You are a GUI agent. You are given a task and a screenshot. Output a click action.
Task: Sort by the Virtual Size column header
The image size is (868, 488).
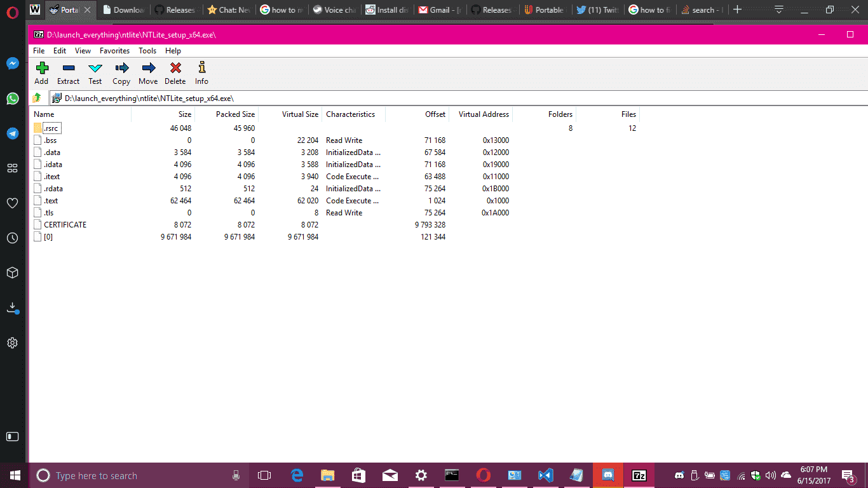pyautogui.click(x=290, y=114)
